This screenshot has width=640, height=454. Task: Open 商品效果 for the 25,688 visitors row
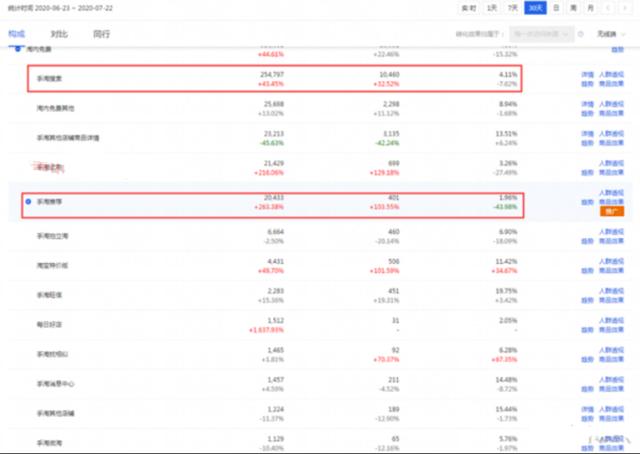tap(611, 113)
